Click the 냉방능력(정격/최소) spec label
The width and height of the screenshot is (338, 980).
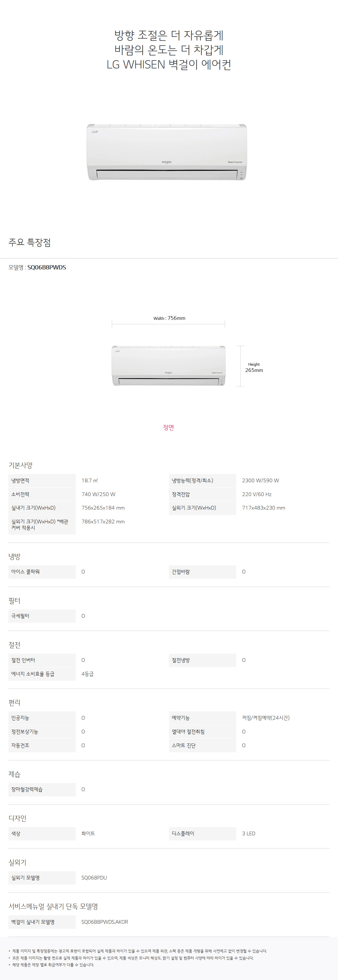point(192,481)
